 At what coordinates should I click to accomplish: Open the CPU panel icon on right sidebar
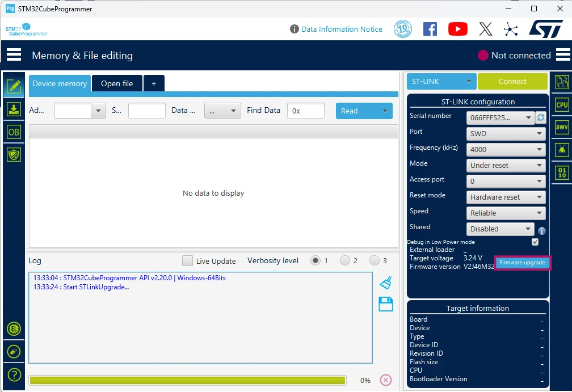[562, 105]
